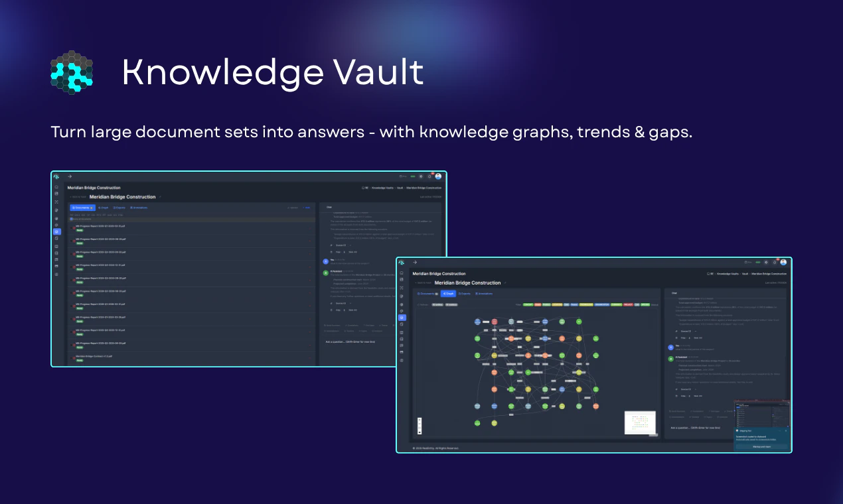Toggle the orange Event filter chip
This screenshot has height=504, width=843.
click(538, 305)
